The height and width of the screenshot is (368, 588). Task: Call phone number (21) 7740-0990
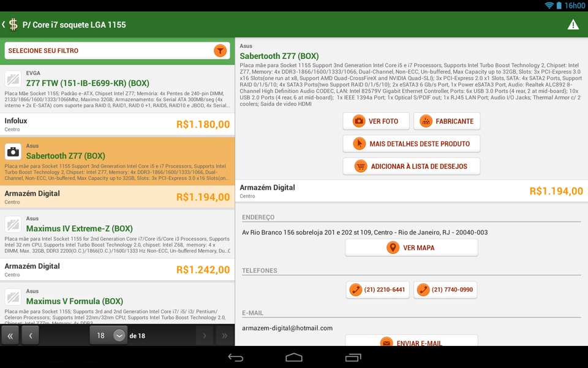point(445,290)
